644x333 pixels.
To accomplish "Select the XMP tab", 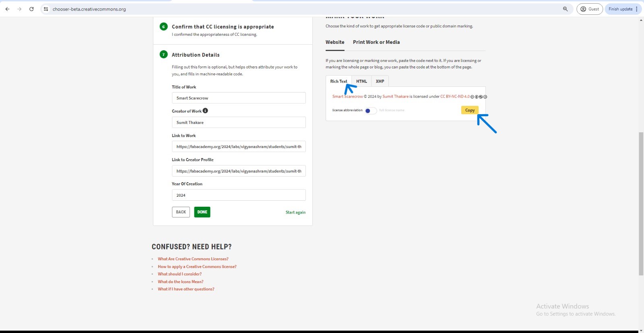I will tap(380, 81).
